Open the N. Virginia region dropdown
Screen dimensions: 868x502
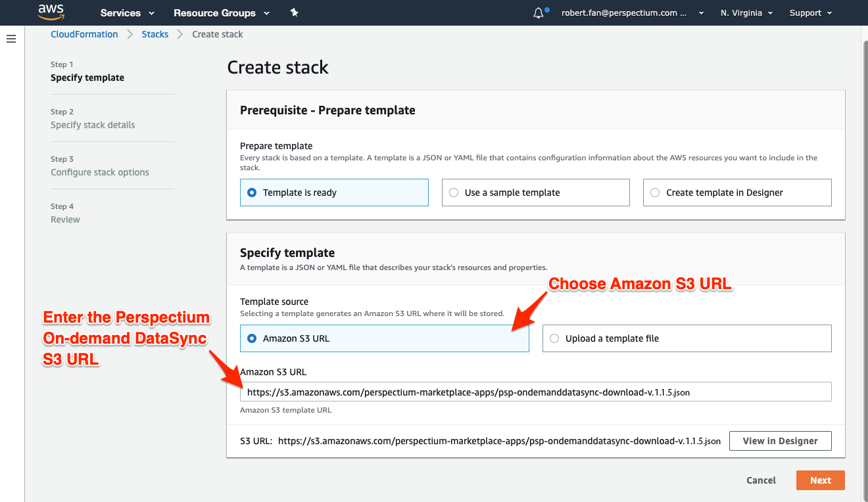[x=746, y=12]
